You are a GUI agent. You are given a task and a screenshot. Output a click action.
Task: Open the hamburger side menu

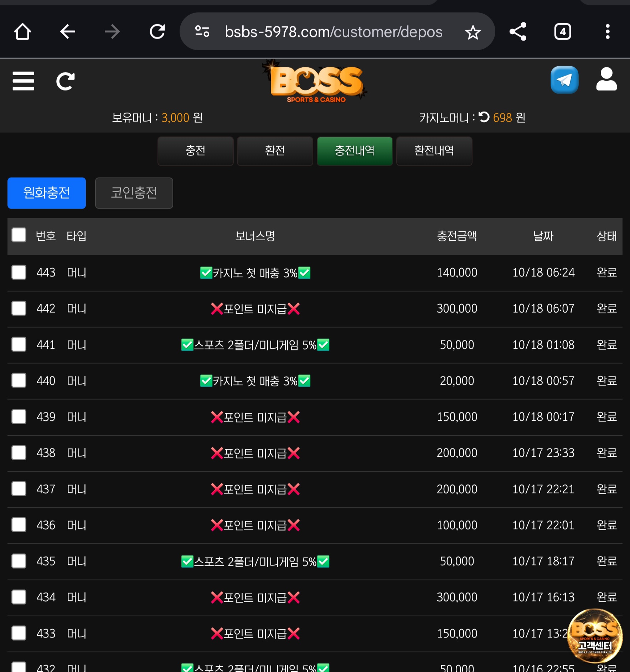pyautogui.click(x=23, y=81)
